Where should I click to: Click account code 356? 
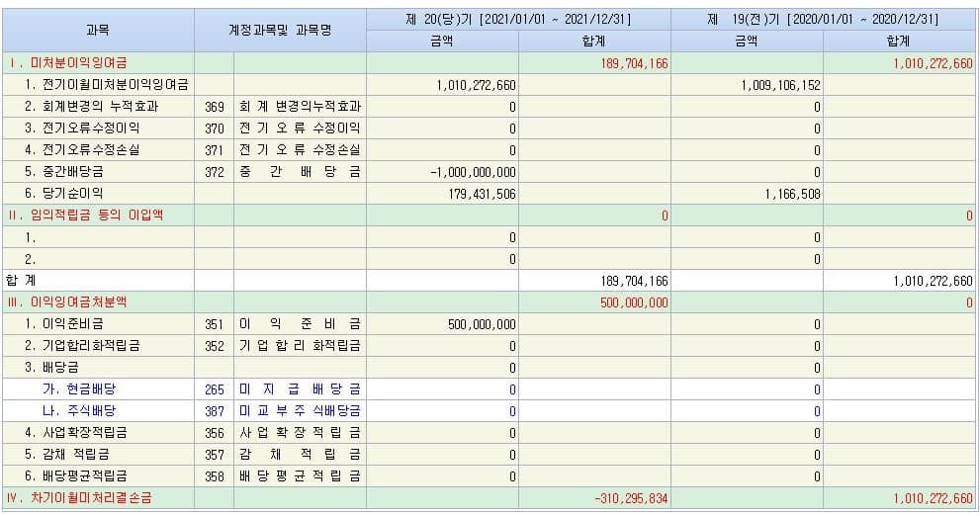click(215, 434)
